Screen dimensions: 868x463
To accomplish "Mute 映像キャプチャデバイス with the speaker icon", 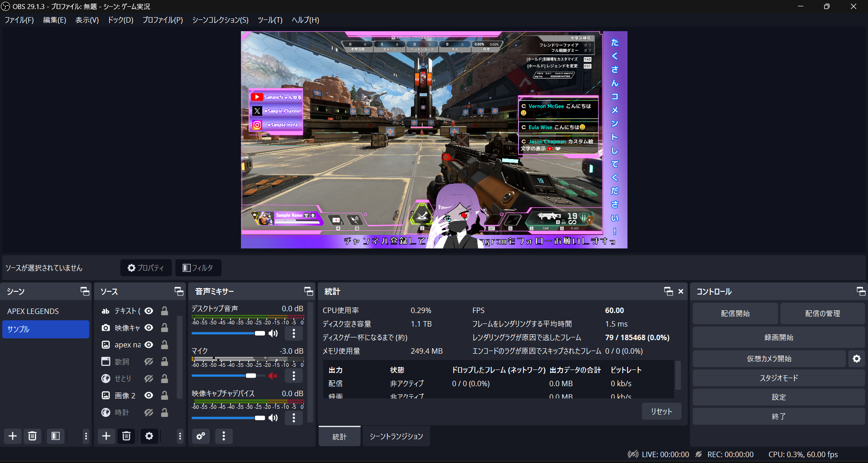I will coord(273,418).
